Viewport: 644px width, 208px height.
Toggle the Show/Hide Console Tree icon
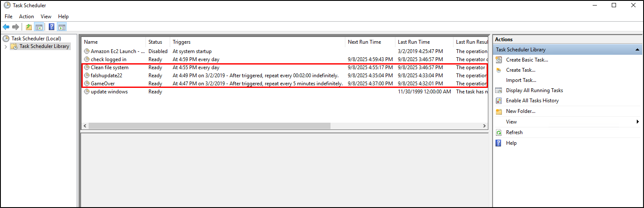39,27
